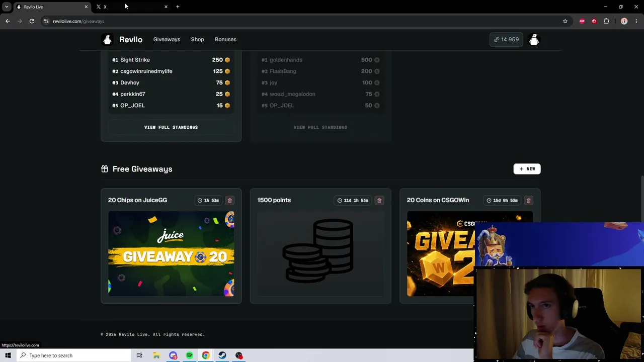Switch to the Revilo Live tab

tap(52, 7)
